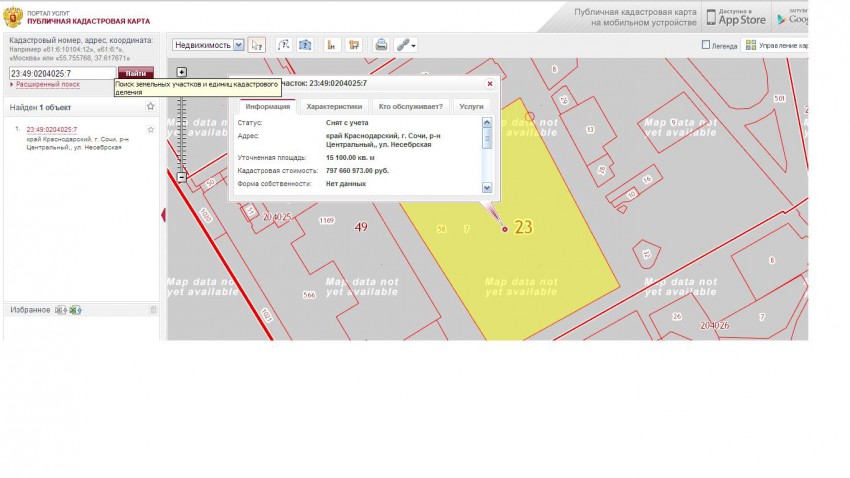
Task: Select the identify pointer tool in the toolbar
Action: (257, 45)
